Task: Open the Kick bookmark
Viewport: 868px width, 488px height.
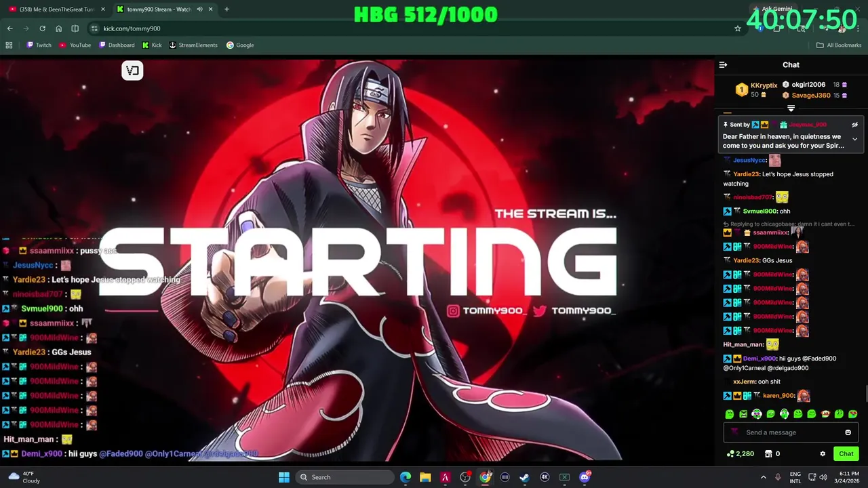Action: 152,45
